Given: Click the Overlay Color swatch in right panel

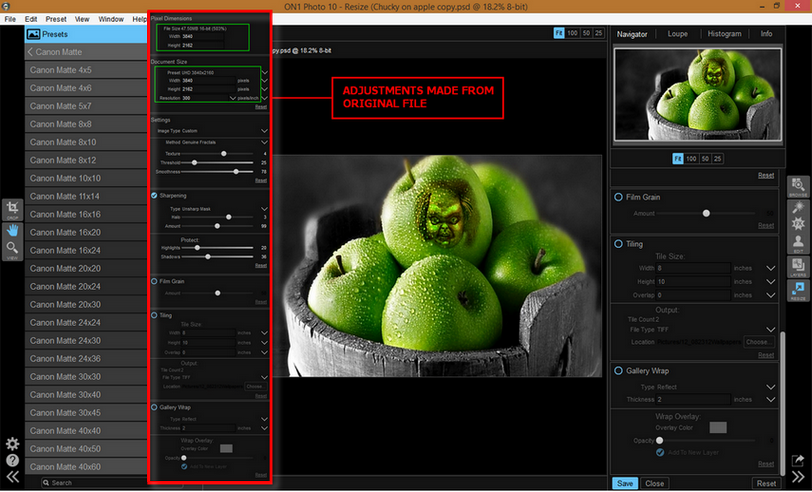Looking at the screenshot, I should (x=718, y=427).
